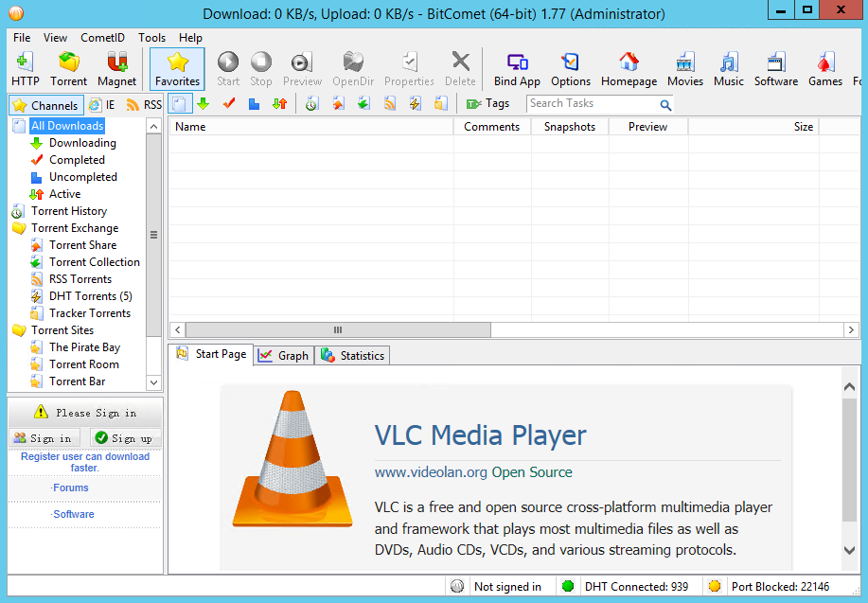The height and width of the screenshot is (603, 868).
Task: Open the Music toolbar shortcut
Action: click(729, 69)
